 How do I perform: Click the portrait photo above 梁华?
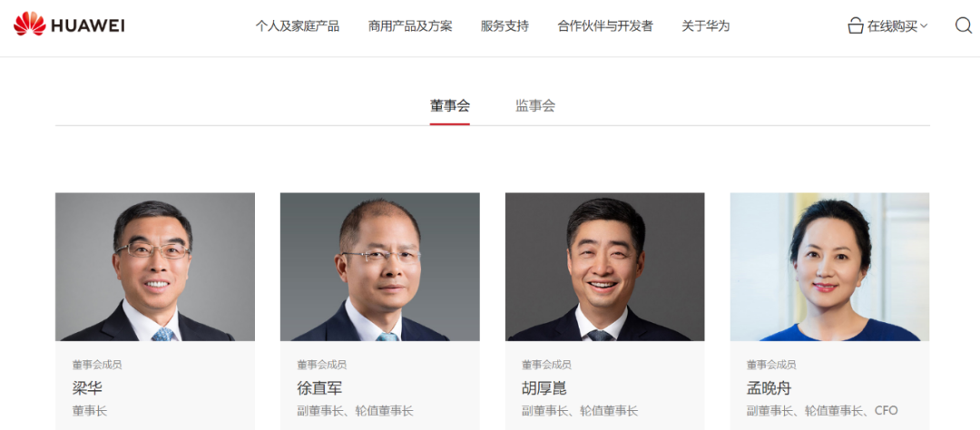[155, 267]
